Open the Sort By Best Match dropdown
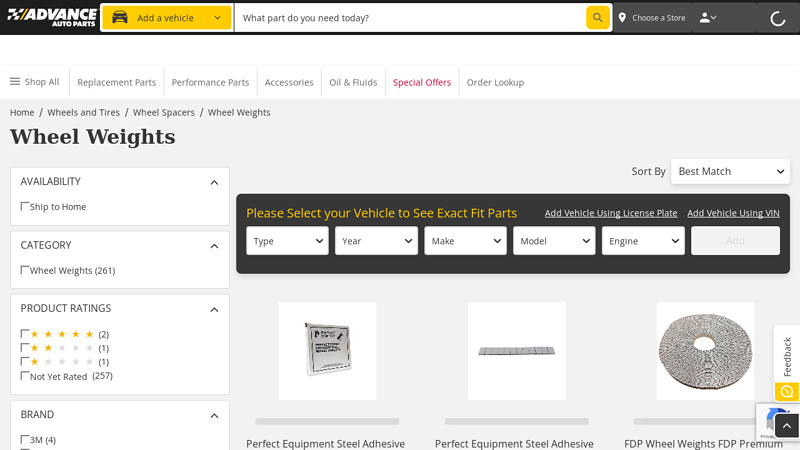Viewport: 800px width, 450px height. [730, 171]
